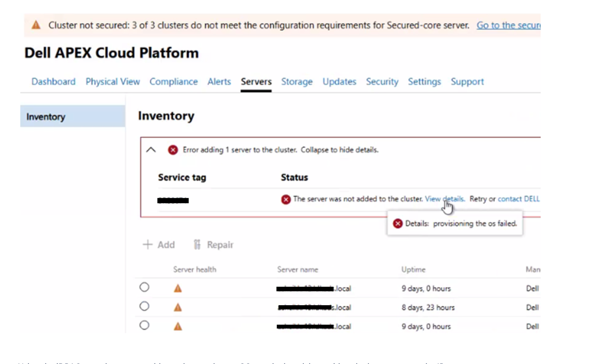Collapse the error details chevron

(151, 150)
